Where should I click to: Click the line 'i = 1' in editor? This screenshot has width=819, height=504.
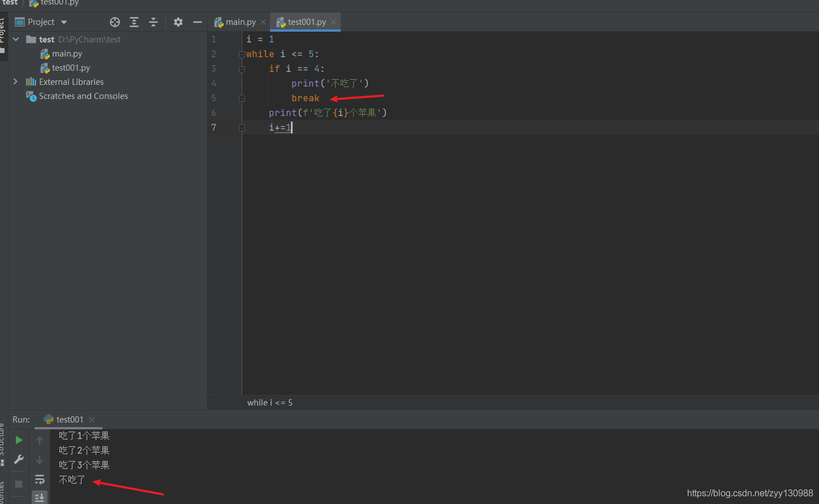click(260, 40)
